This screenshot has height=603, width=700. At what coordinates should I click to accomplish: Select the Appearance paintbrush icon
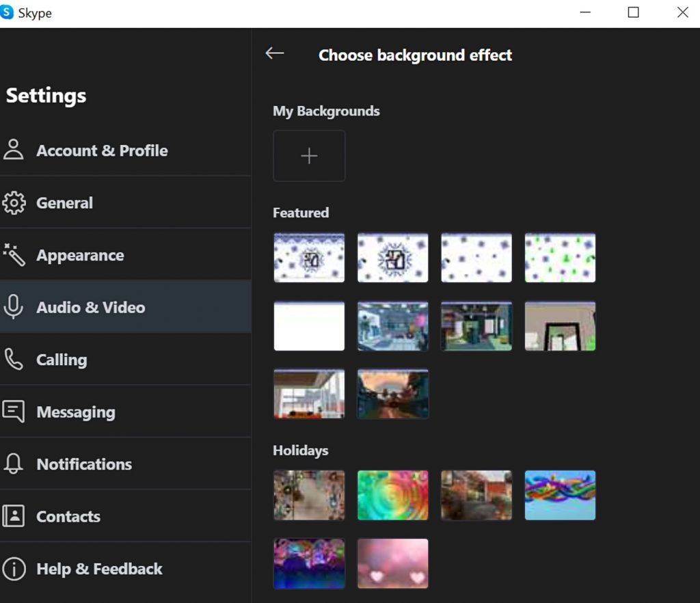click(15, 255)
